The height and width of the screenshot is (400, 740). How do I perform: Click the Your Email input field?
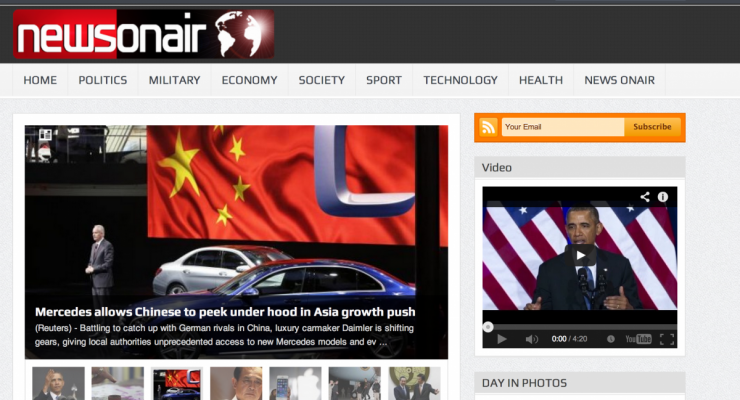562,127
